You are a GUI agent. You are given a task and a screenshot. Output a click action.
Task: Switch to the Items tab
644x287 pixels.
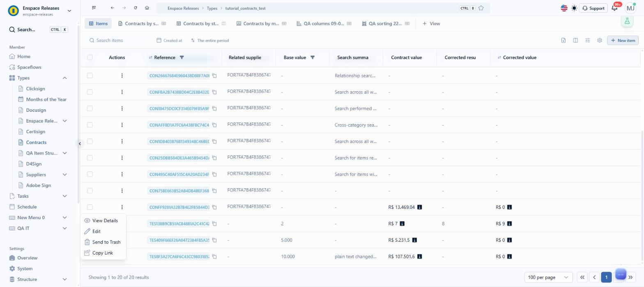98,23
